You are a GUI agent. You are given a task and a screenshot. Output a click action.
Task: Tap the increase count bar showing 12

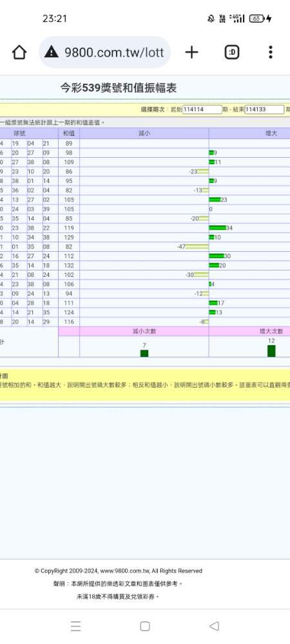271,351
